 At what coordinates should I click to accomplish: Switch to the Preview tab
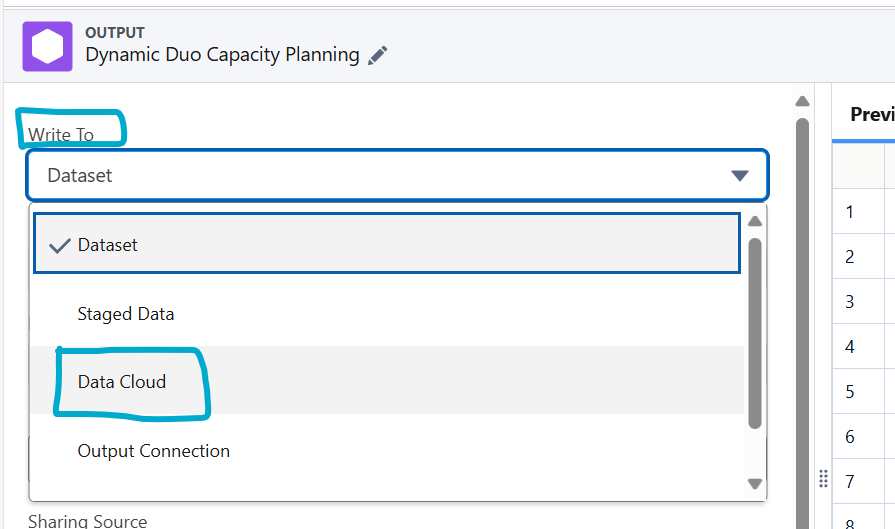click(871, 114)
